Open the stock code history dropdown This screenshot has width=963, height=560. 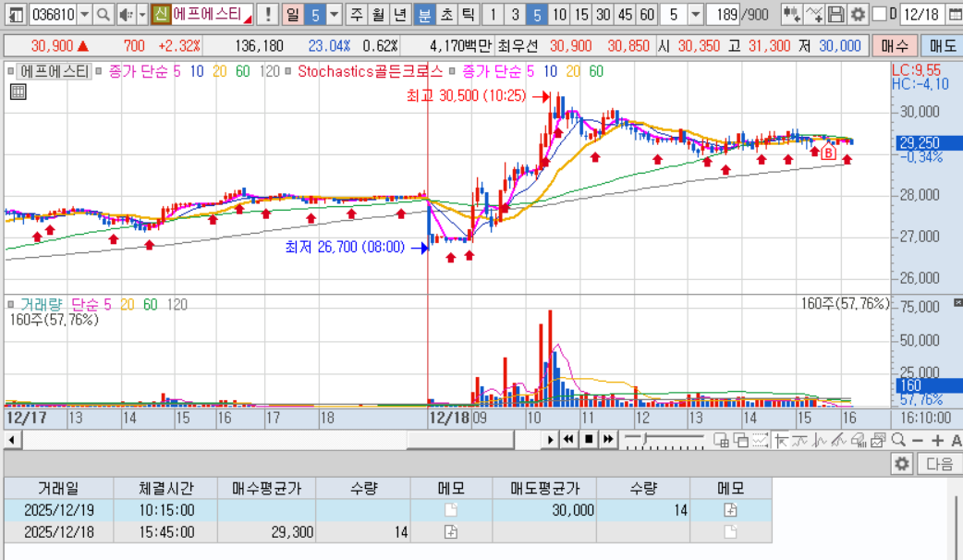tap(85, 14)
